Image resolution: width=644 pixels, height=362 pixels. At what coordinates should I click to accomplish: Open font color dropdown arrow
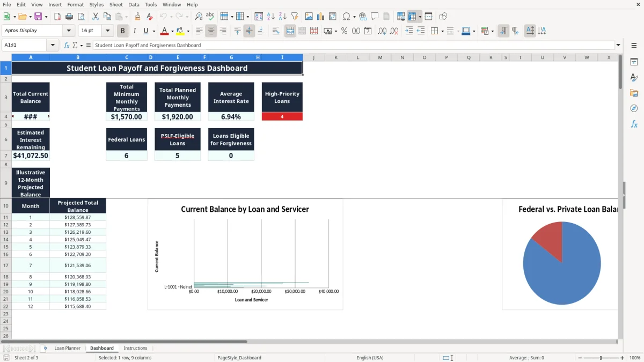click(x=172, y=31)
